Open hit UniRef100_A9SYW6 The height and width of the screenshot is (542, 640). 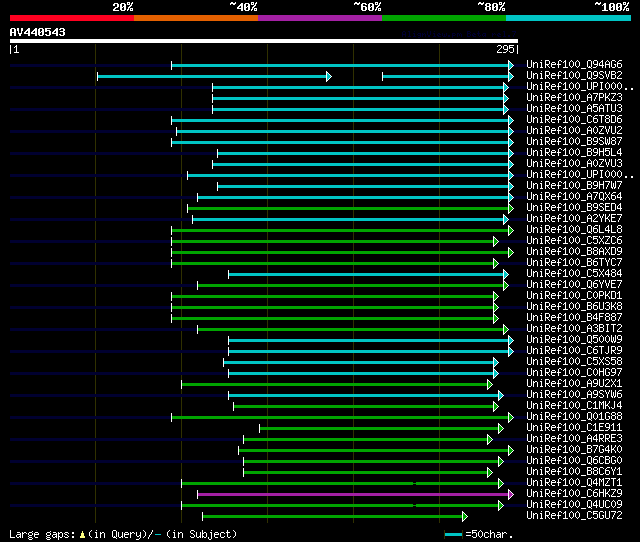coord(574,395)
